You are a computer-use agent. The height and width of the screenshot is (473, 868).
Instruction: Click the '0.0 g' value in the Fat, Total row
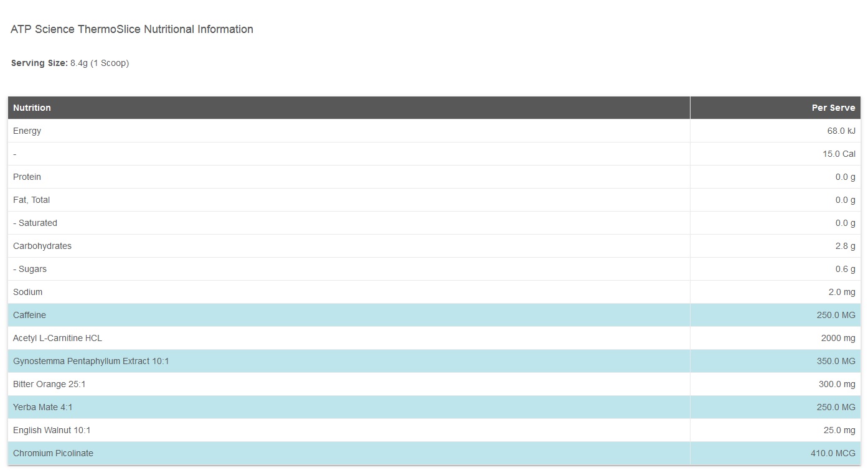tap(845, 200)
